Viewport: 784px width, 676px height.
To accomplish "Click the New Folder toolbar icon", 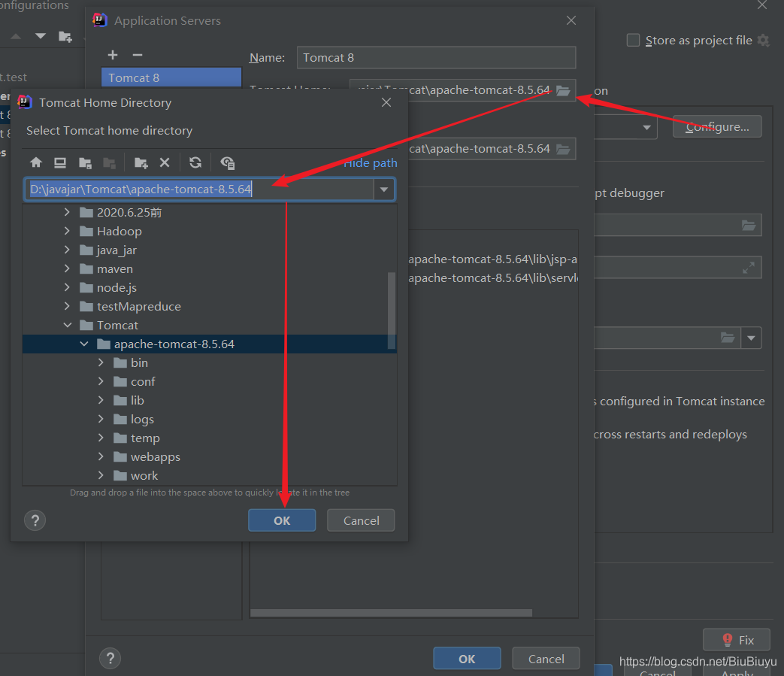I will [x=141, y=162].
